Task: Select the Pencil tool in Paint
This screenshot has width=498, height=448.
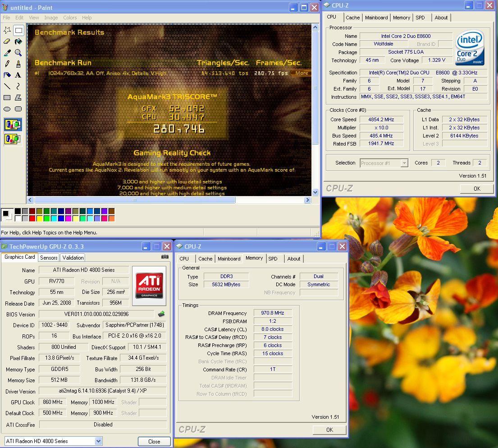Action: (7, 64)
